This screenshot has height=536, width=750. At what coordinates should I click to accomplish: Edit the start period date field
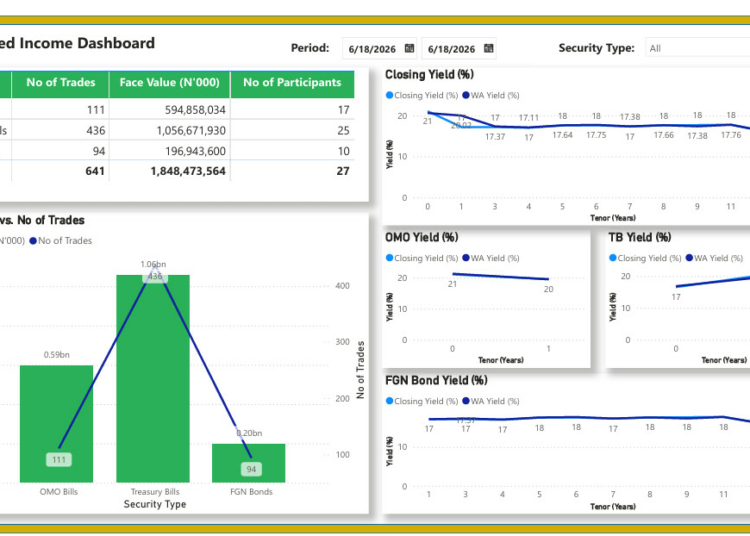tap(373, 49)
